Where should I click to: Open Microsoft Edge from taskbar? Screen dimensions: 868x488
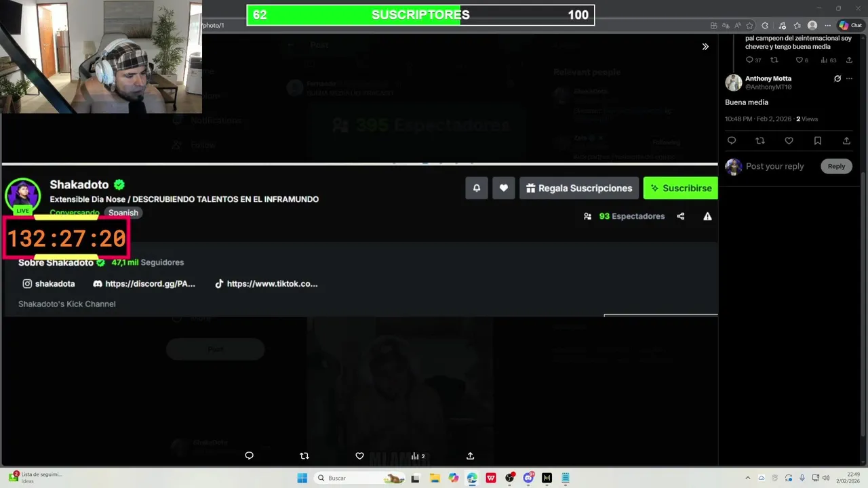(472, 478)
